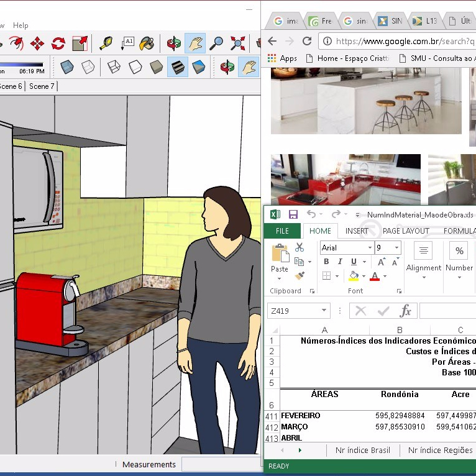
Task: Open the Arial font name dropdown
Action: [370, 247]
